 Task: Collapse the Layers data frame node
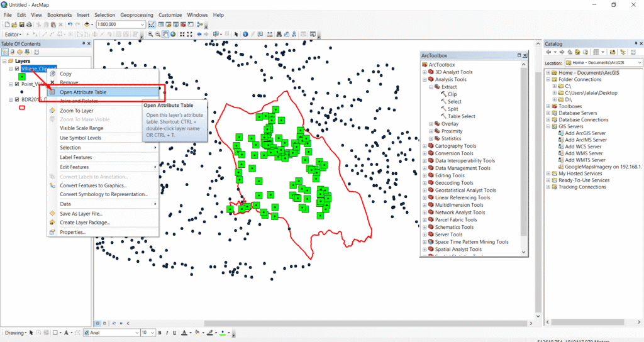pyautogui.click(x=4, y=61)
